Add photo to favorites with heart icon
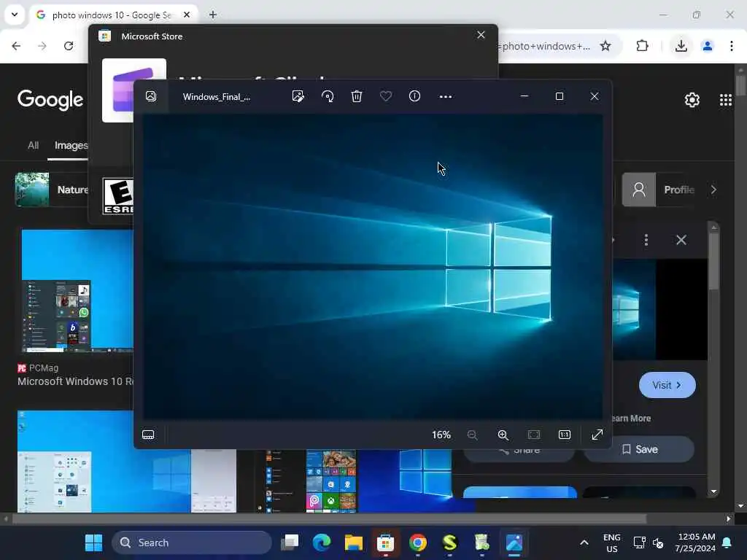747x560 pixels. (386, 97)
